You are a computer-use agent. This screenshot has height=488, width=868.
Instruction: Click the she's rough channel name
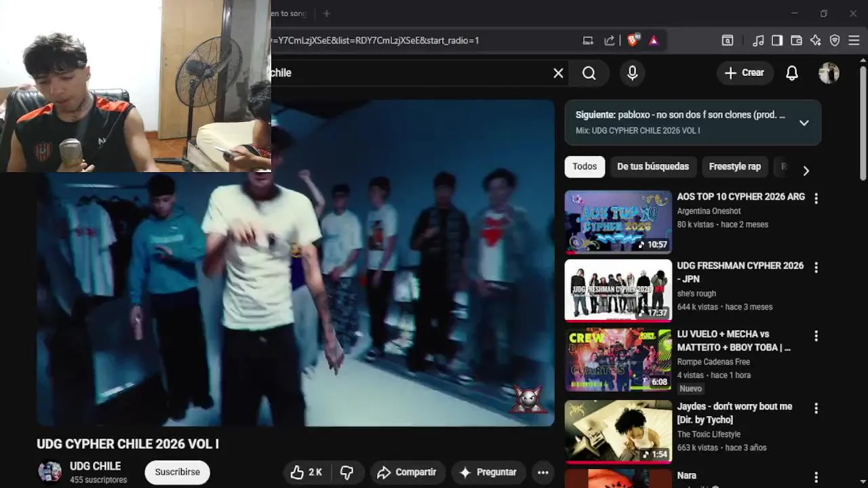pos(696,293)
